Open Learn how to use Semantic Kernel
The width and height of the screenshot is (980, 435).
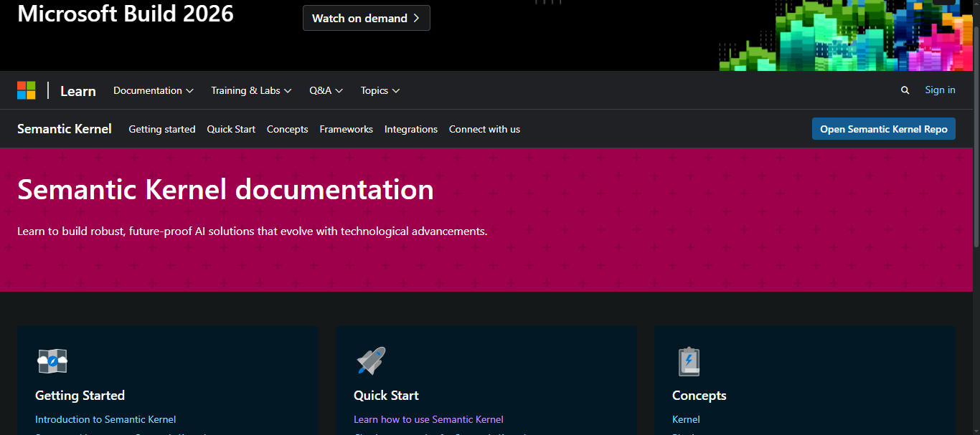[428, 419]
